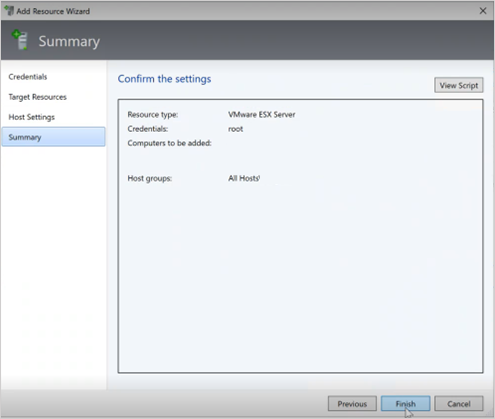Close the Add Resource Wizard window
The image size is (495, 419).
(483, 11)
